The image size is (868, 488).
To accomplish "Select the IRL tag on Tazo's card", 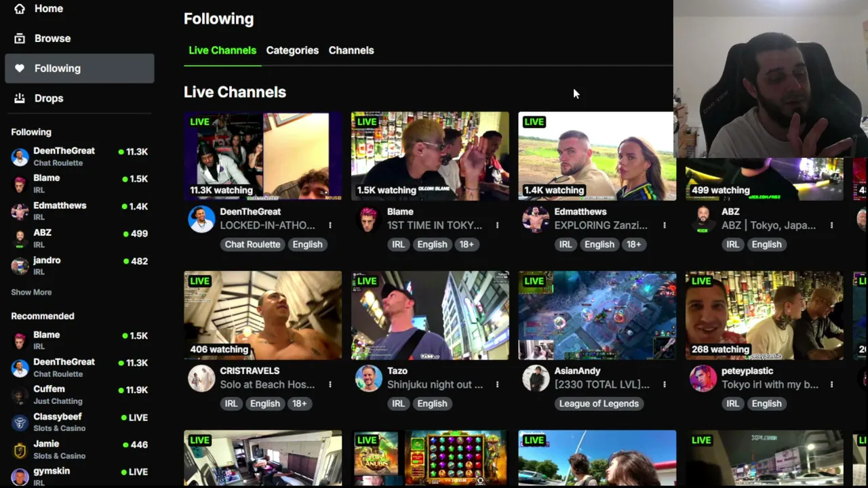I will 398,403.
